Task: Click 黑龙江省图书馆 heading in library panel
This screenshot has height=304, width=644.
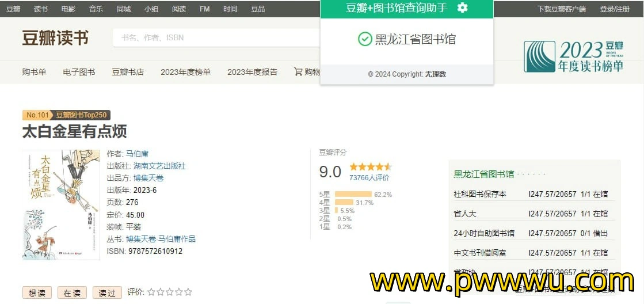Action: pos(484,174)
